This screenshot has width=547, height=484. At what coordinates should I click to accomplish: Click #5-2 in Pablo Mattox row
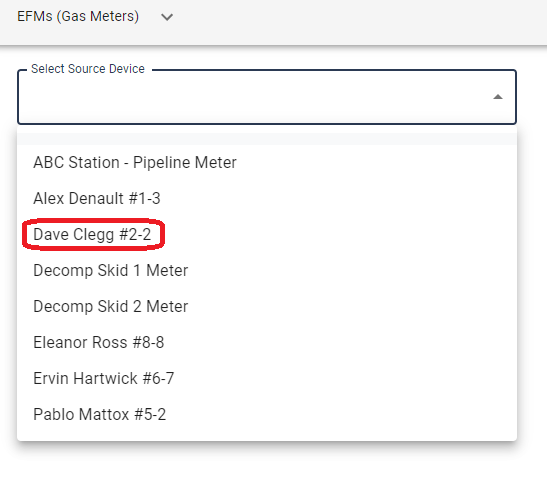(x=150, y=414)
